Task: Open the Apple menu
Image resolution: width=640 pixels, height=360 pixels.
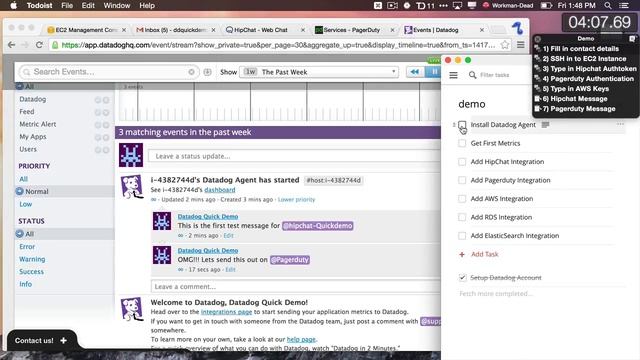Action: [x=13, y=5]
